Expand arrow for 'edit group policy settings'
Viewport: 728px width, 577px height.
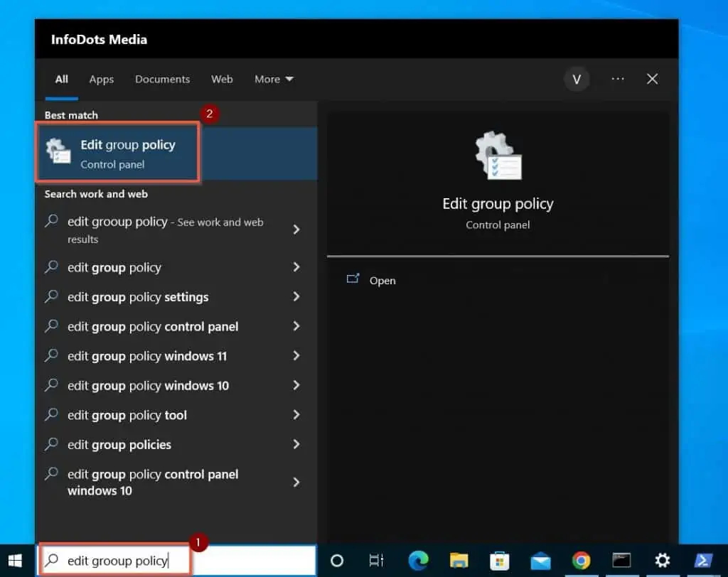(296, 296)
